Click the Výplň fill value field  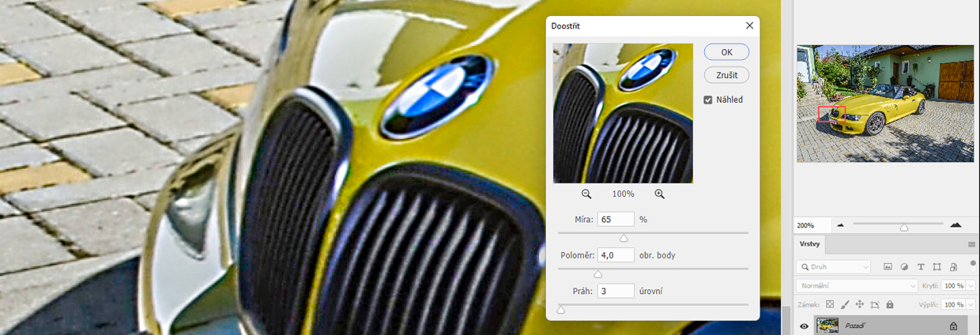(x=953, y=304)
